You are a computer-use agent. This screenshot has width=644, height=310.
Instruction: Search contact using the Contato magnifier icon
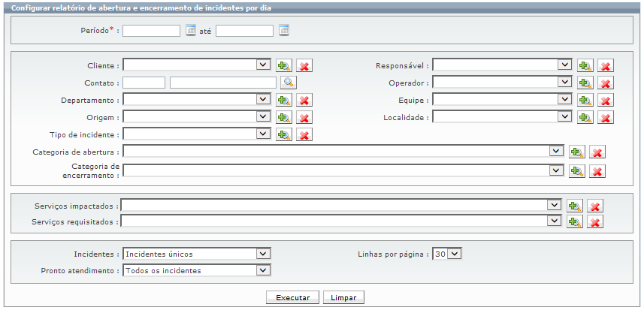289,83
